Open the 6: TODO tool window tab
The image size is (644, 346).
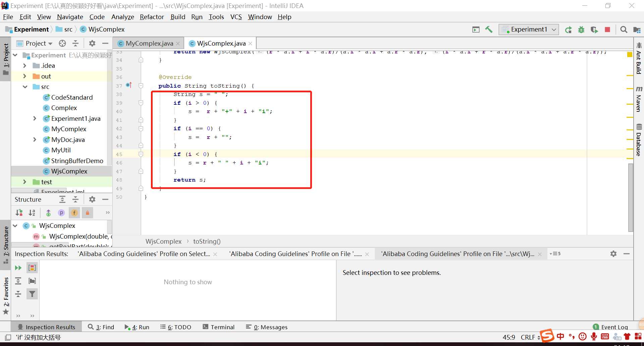[176, 327]
